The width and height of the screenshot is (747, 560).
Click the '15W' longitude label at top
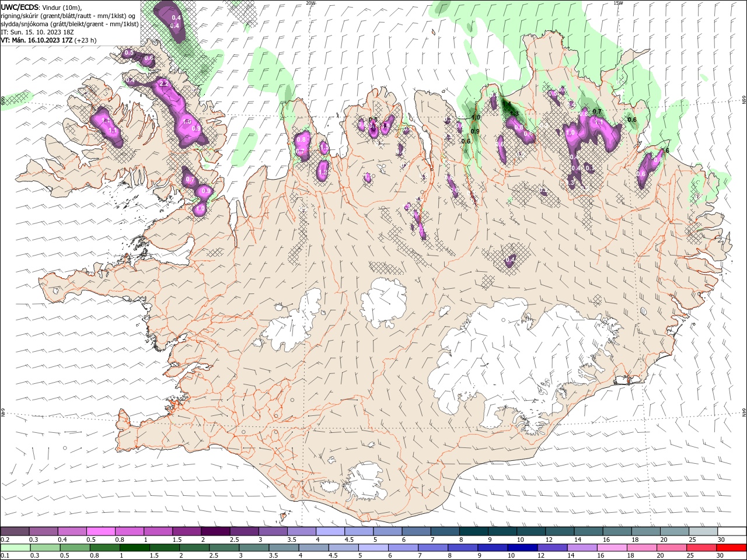point(618,3)
